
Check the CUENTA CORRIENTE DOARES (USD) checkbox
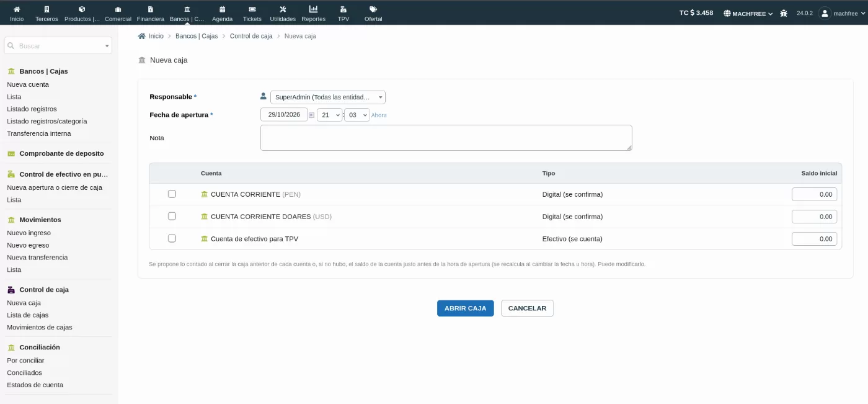click(x=172, y=217)
